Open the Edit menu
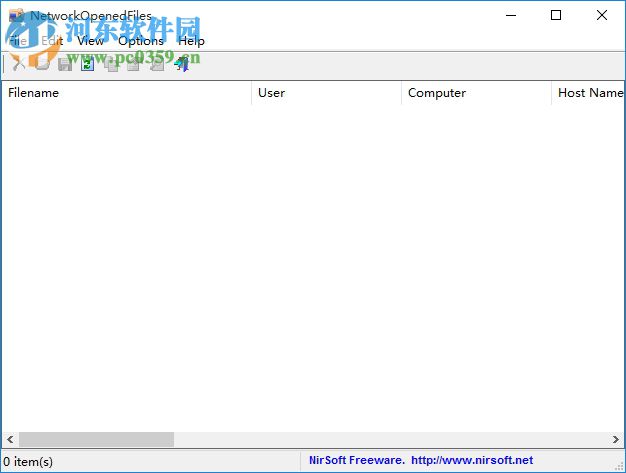 [52, 41]
